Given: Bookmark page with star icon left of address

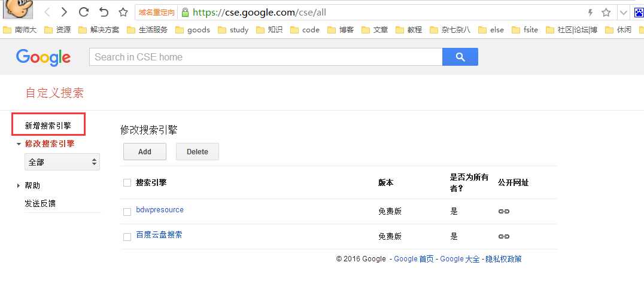Looking at the screenshot, I should click(123, 13).
